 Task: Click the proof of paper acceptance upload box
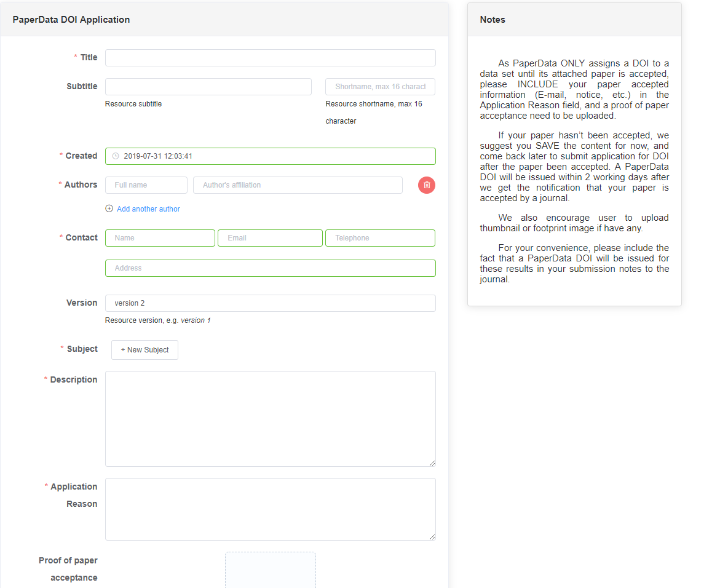click(271, 570)
